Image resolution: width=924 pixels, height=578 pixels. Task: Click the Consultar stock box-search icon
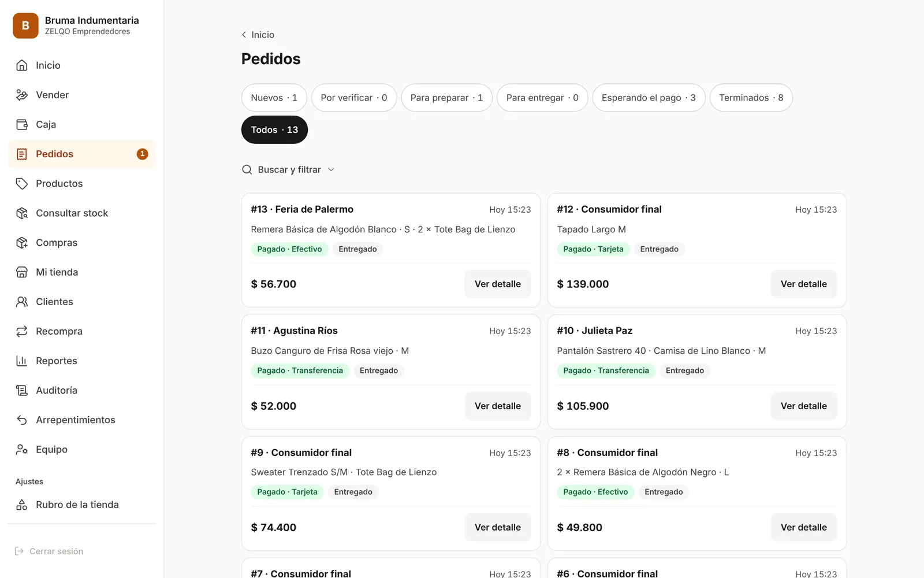[22, 213]
